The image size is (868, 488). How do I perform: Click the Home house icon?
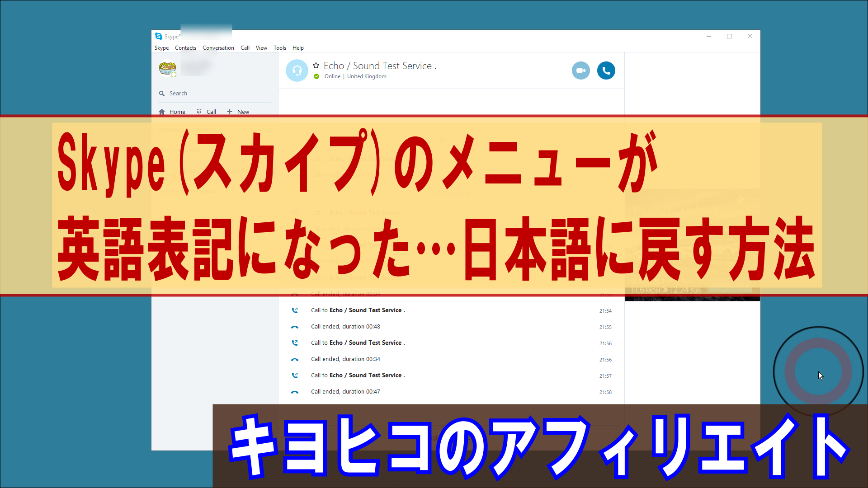(162, 112)
